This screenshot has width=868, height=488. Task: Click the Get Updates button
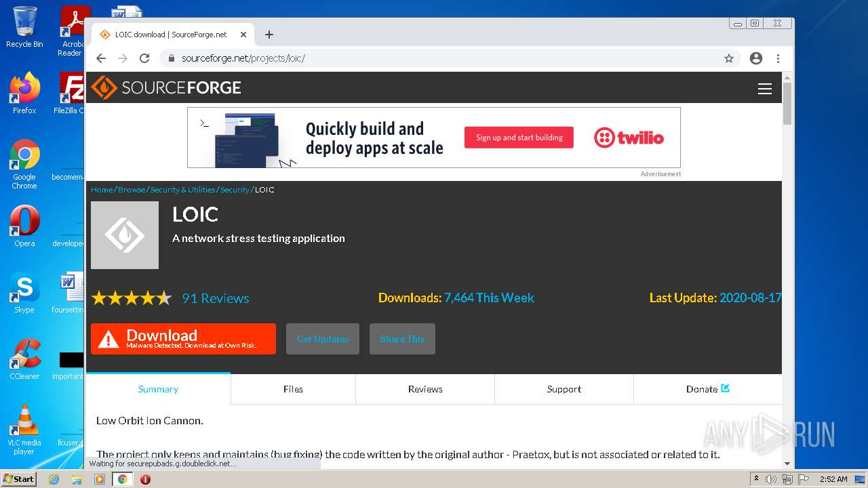click(x=323, y=339)
